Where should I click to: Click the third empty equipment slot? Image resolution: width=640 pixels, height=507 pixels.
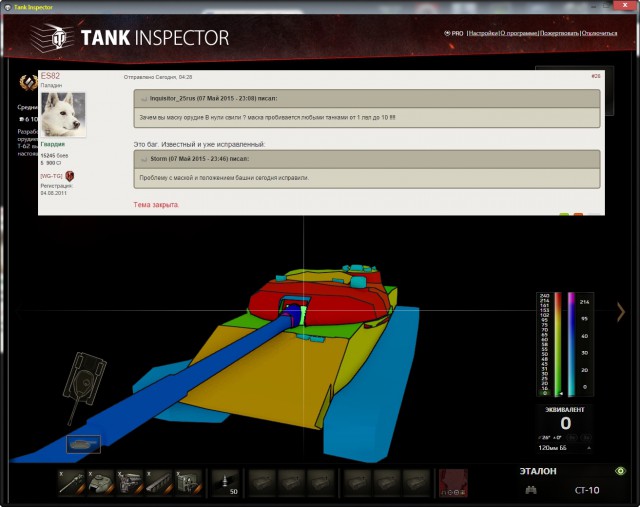point(320,483)
